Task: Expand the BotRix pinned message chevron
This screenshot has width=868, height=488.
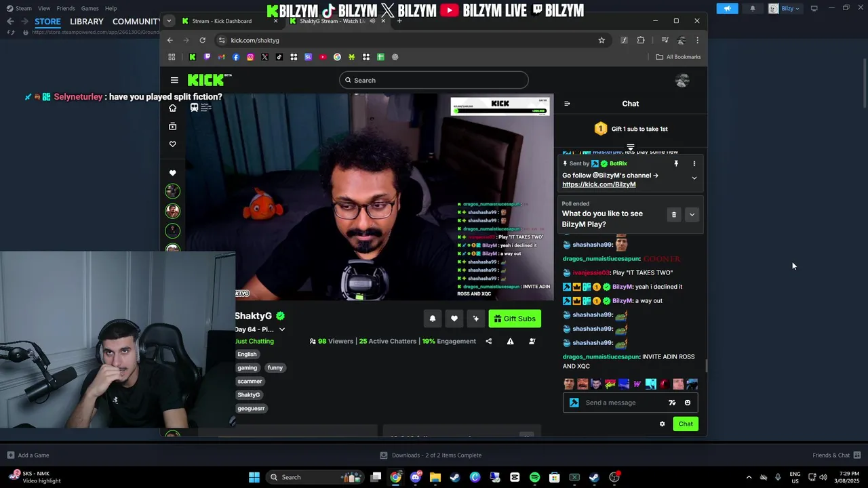Action: [x=694, y=178]
